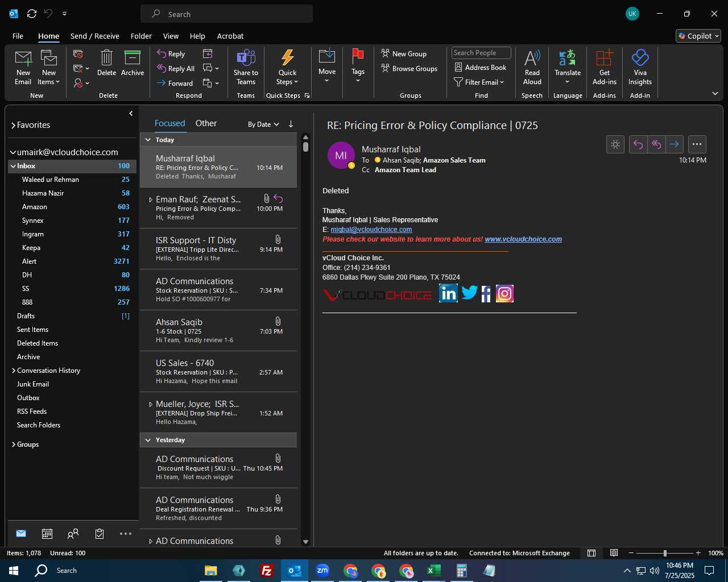This screenshot has width=728, height=582.
Task: Start Read Aloud speech
Action: (532, 68)
